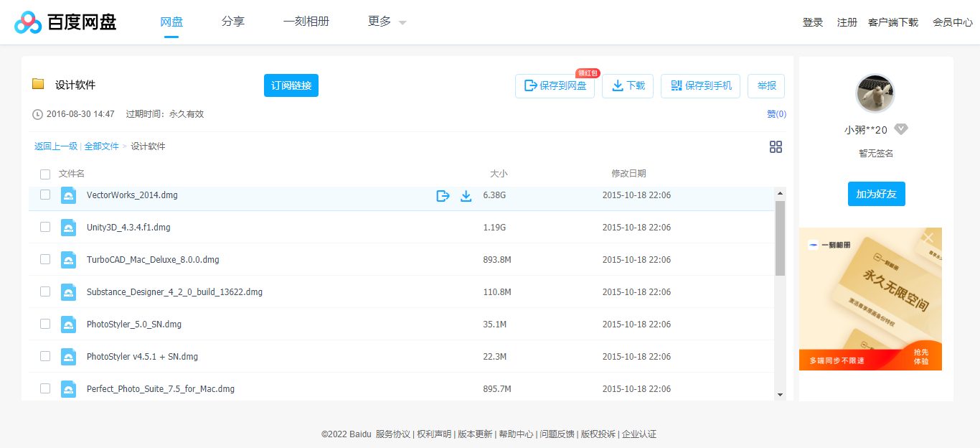Tick the checkbox for PhotoStyler_5.0_SN.dmg

click(x=45, y=324)
